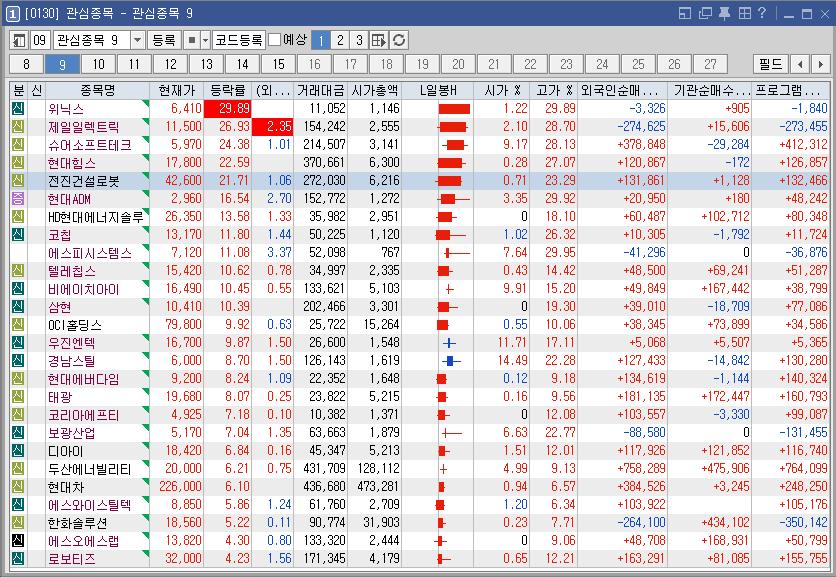Open the 관심종목 9 dropdown arrow
The height and width of the screenshot is (577, 836).
coord(138,40)
